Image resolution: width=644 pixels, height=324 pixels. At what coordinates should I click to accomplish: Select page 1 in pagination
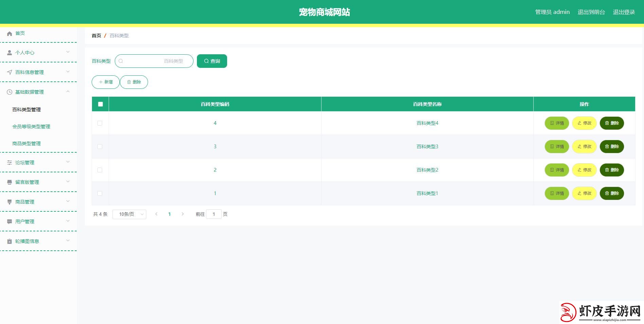point(169,214)
